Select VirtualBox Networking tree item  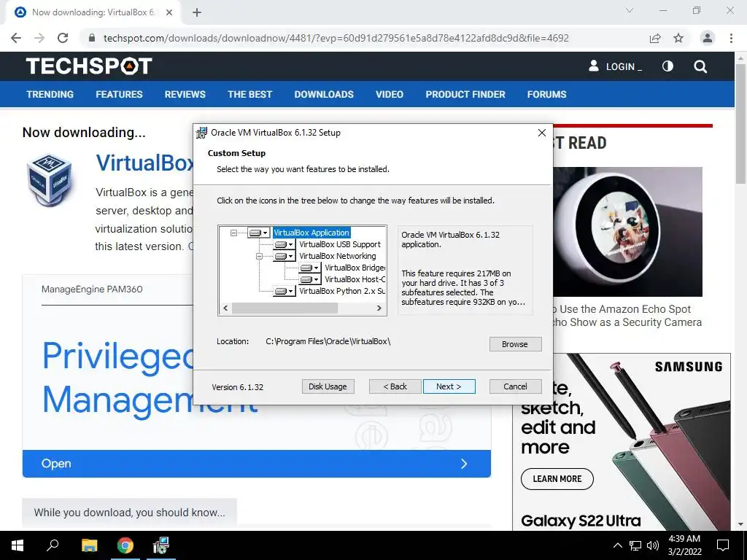(x=337, y=256)
